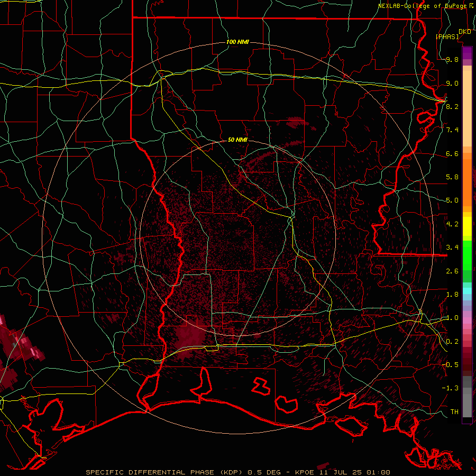This screenshot has width=476, height=476.
Task: Click the '100 NMI' range ring label
Action: [237, 42]
